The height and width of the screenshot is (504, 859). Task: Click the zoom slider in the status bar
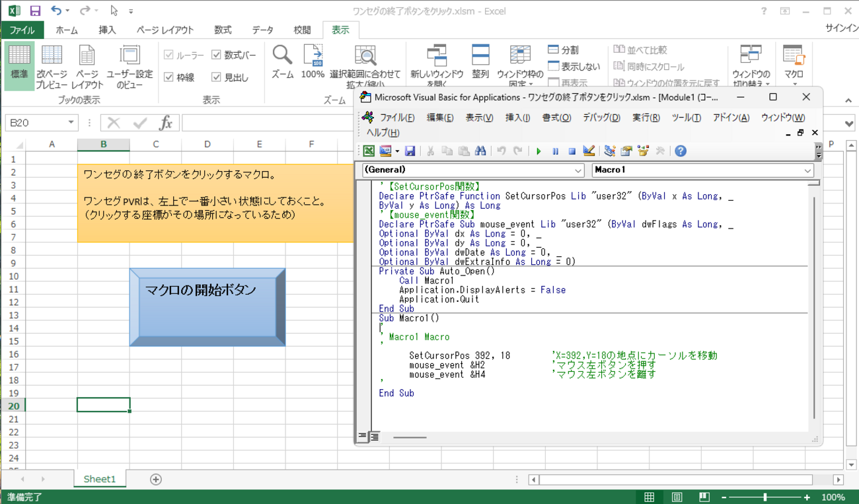tap(765, 497)
